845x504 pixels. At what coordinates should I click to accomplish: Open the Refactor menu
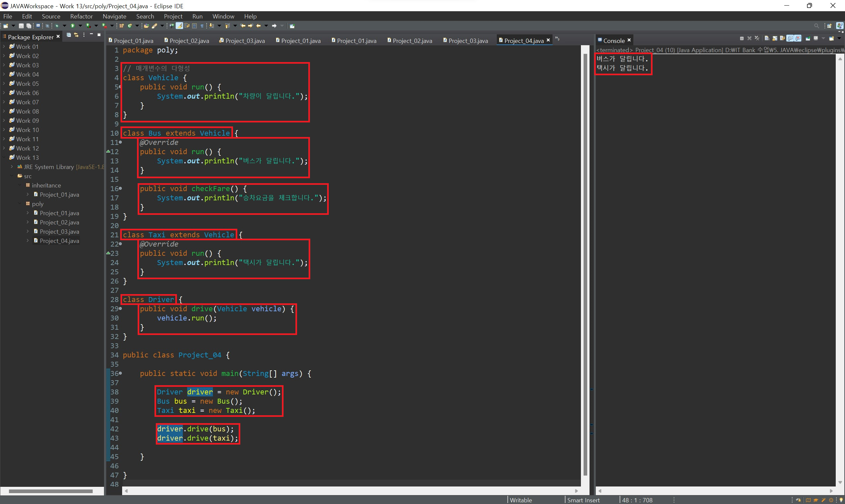click(81, 16)
